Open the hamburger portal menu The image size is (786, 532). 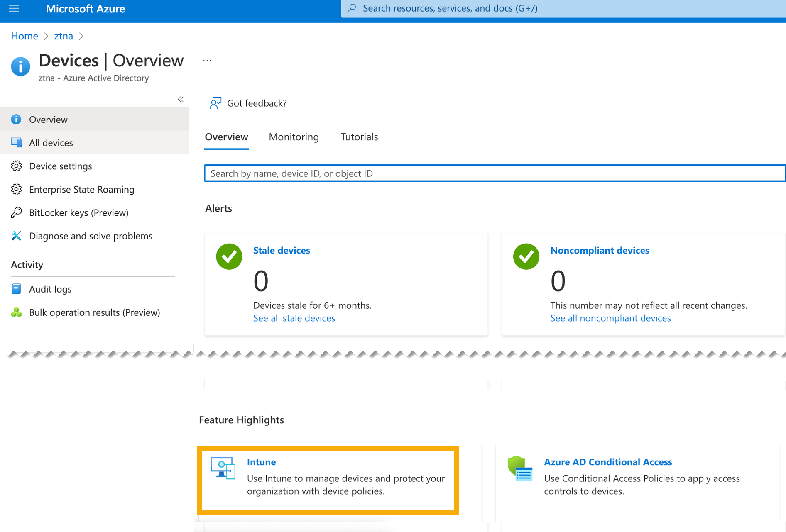click(14, 8)
